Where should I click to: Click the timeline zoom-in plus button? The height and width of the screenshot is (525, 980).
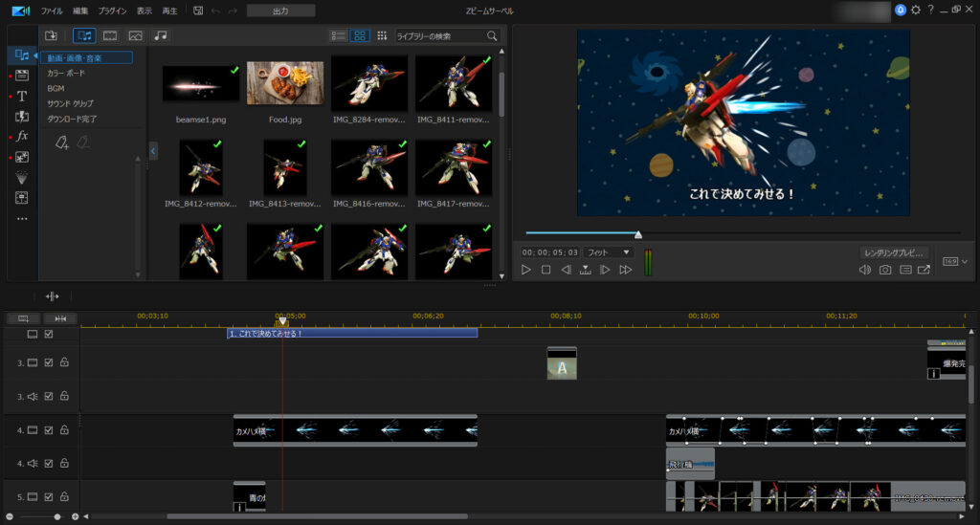click(x=75, y=517)
